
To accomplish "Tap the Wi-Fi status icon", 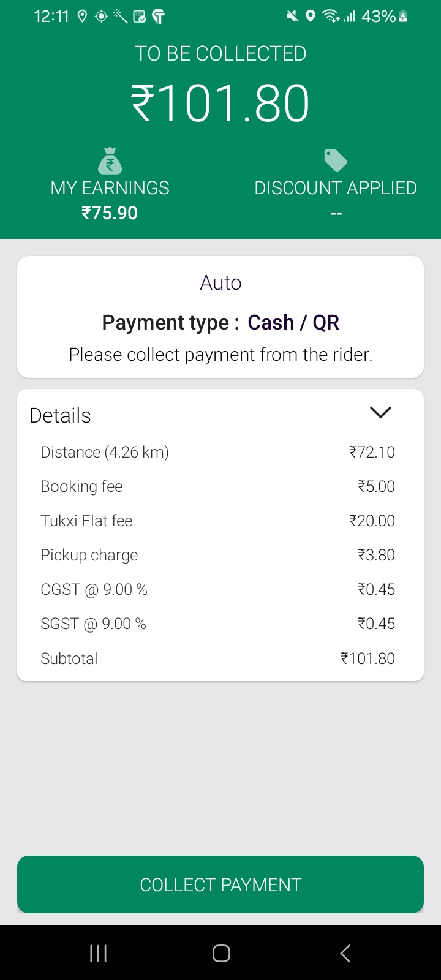I will 331,17.
